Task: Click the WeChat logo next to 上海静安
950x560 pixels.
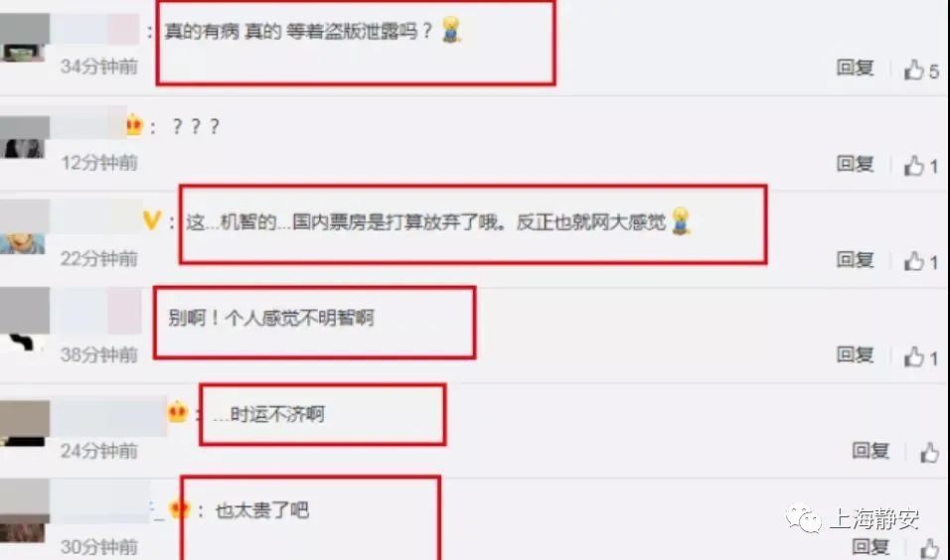Action: coord(803,518)
